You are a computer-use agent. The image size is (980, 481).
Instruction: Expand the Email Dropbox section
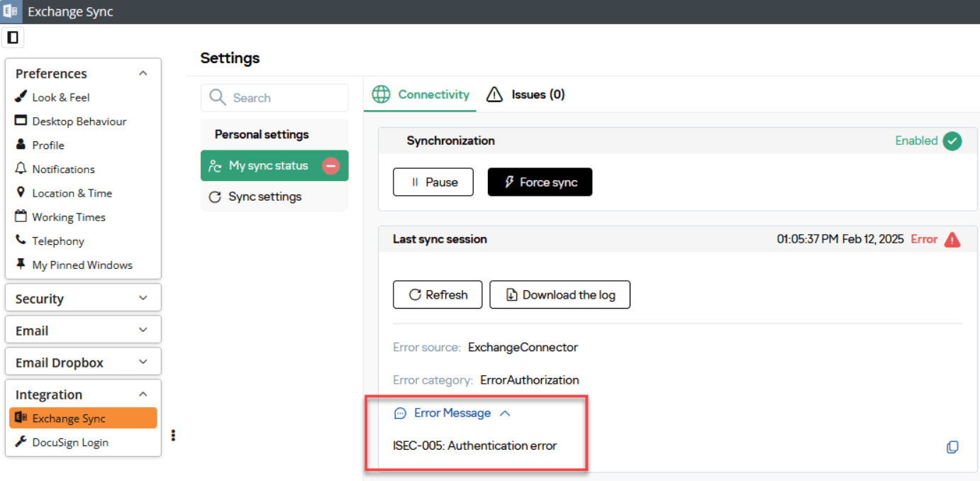[x=143, y=363]
